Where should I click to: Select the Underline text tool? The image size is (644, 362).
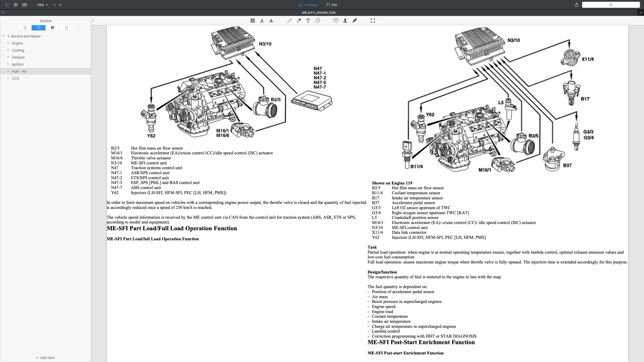pos(262,21)
